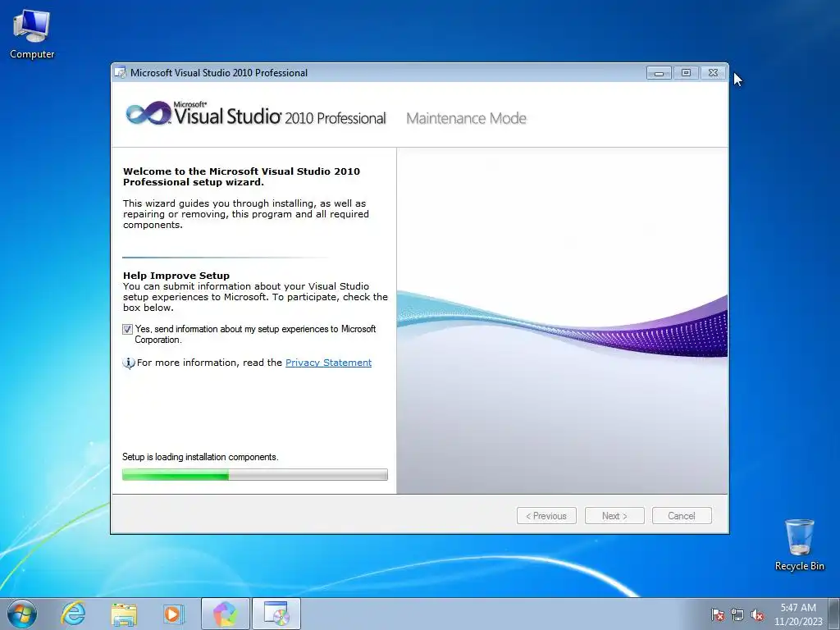Uncheck 'Yes, send information' to Microsoft checkbox
Screen dimensions: 840x630
(127, 330)
